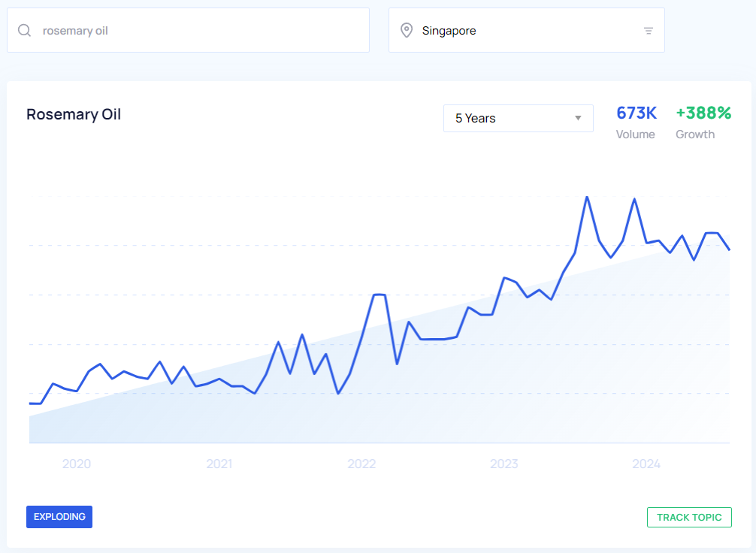
Task: Click the 5 Years dropdown arrow
Action: [x=578, y=118]
